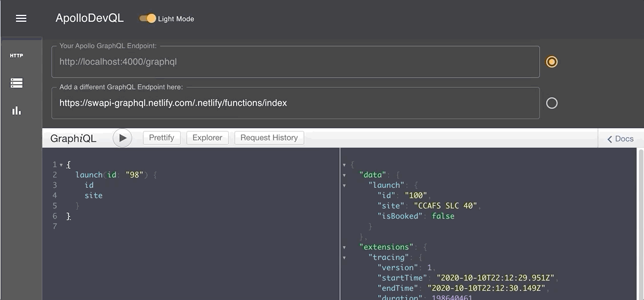Show the Request History

tap(269, 137)
